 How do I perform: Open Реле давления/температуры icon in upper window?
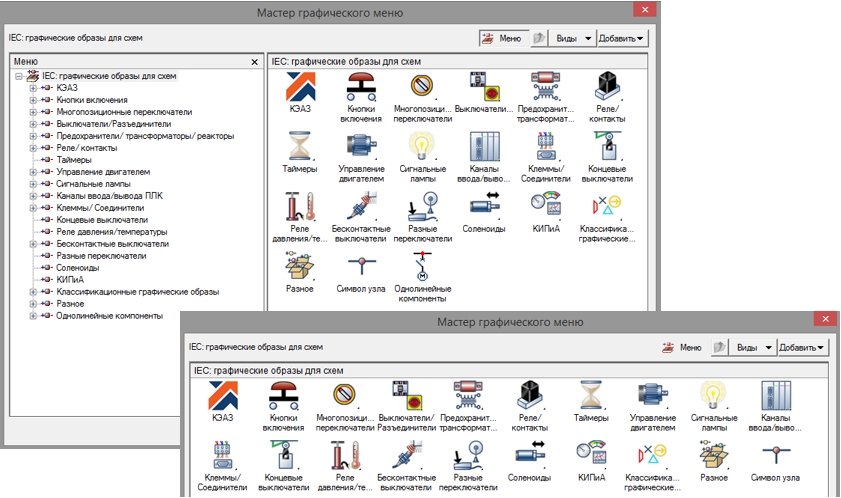point(300,207)
